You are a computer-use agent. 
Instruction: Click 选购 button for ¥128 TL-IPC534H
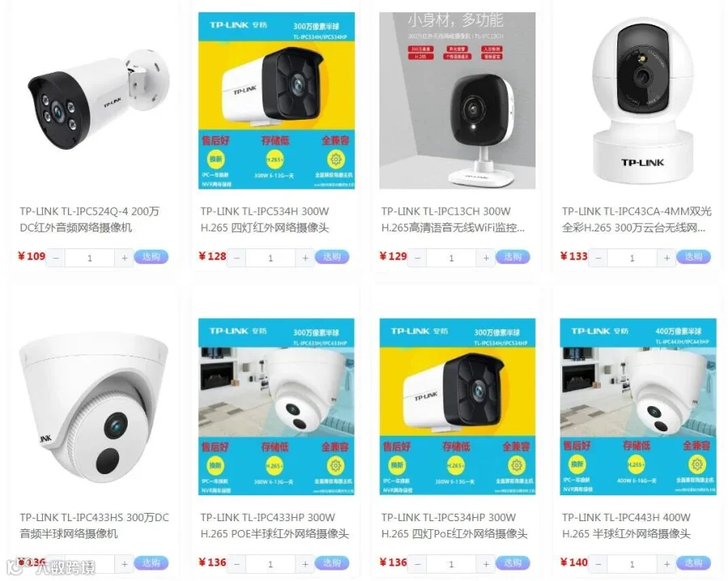point(332,257)
